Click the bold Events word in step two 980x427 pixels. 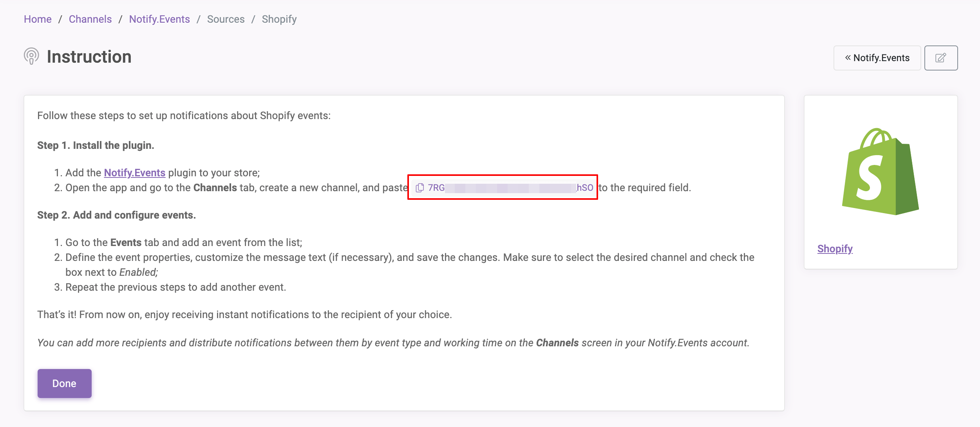[x=126, y=242]
